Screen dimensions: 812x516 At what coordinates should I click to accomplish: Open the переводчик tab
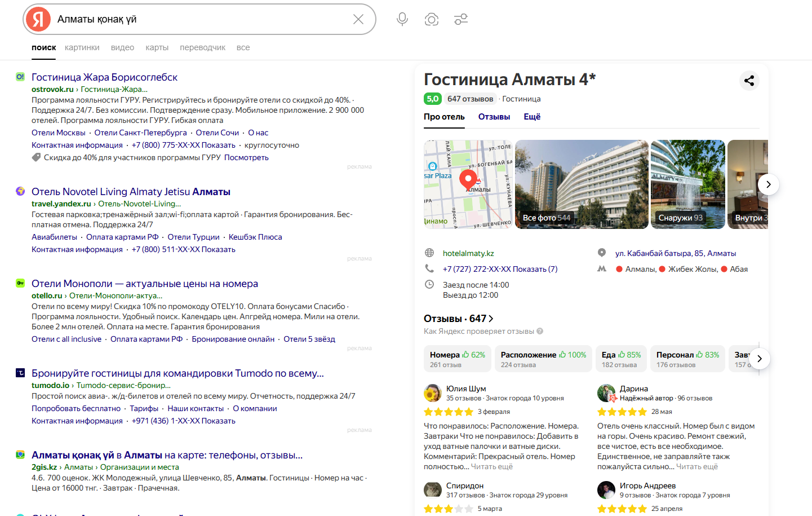click(203, 47)
